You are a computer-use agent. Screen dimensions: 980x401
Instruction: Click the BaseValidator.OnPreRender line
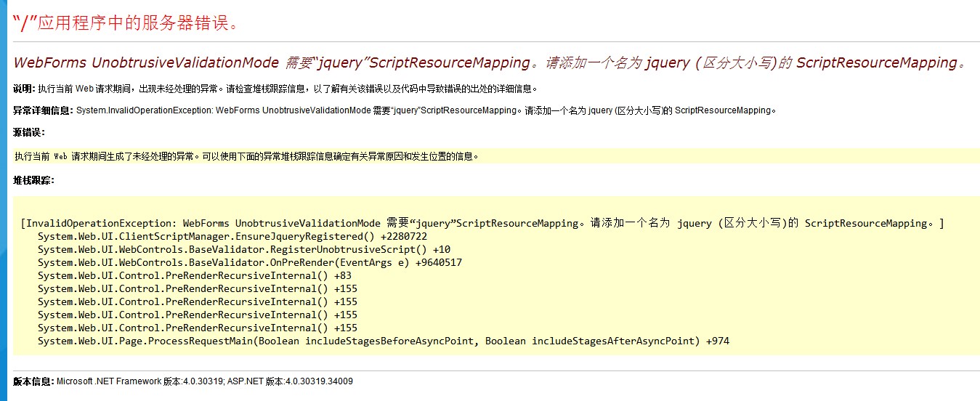pyautogui.click(x=250, y=263)
